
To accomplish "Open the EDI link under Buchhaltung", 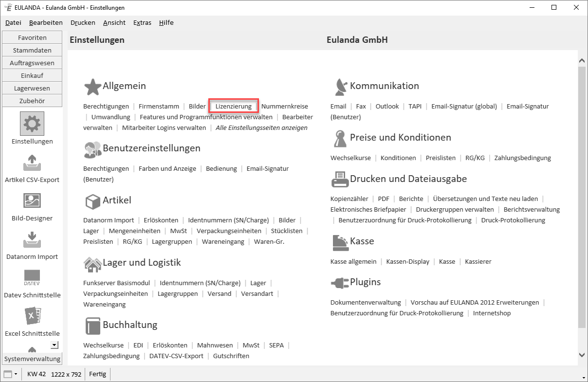I will click(x=138, y=345).
